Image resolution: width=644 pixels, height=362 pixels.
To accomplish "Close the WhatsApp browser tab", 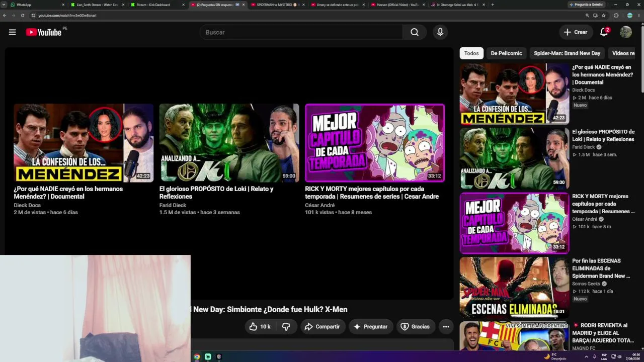I will (63, 5).
